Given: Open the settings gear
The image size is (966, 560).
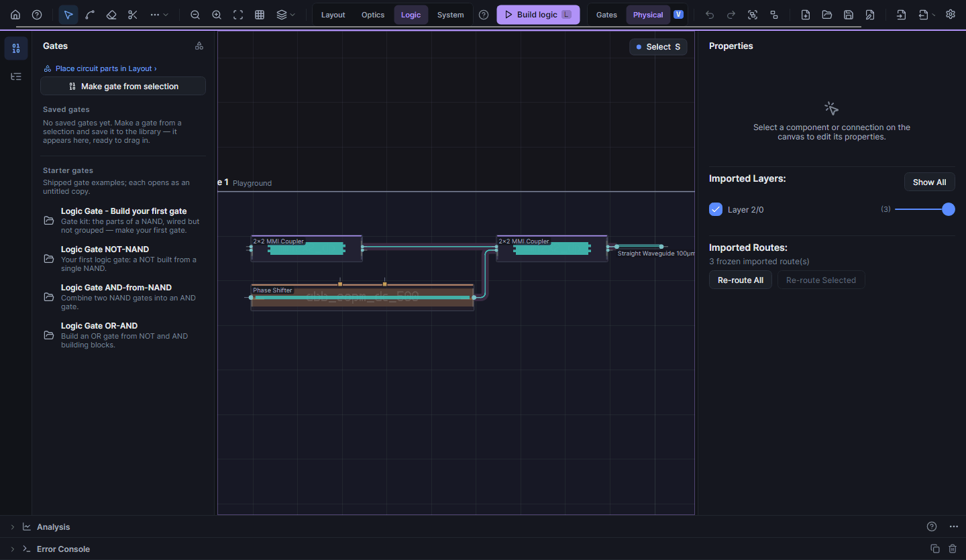Looking at the screenshot, I should [951, 14].
